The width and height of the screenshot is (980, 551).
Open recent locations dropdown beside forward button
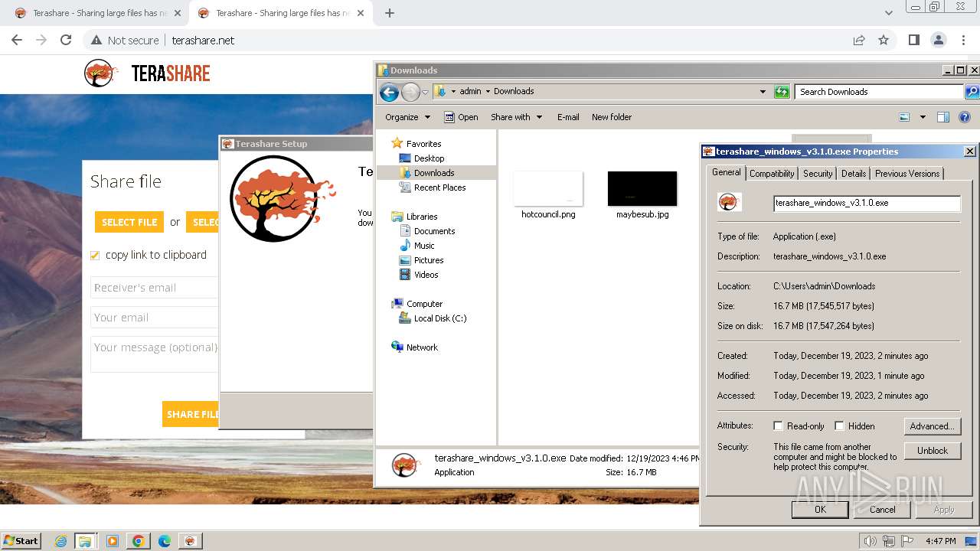[425, 93]
